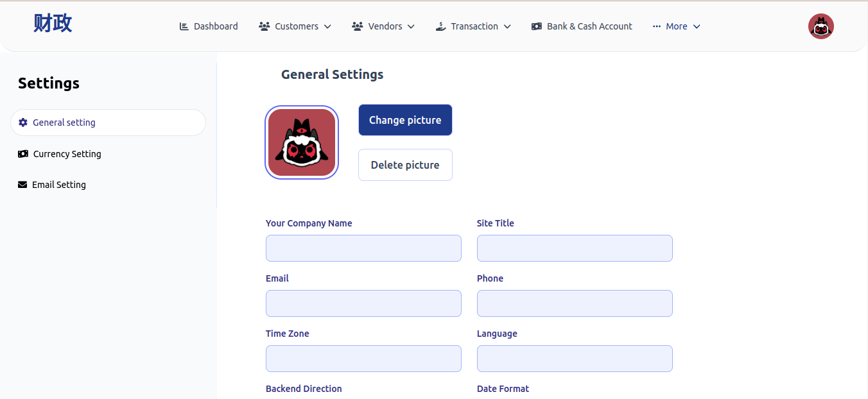Expand the Transaction dropdown chevron
The width and height of the screenshot is (868, 399).
click(507, 26)
